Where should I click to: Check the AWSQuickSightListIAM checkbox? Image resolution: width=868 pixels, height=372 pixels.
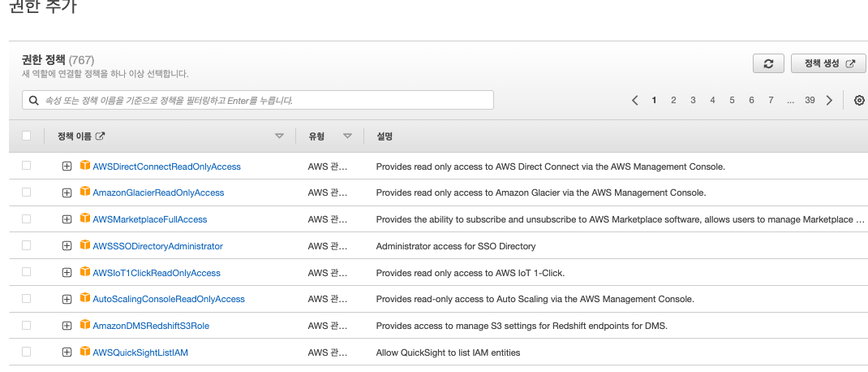click(x=27, y=352)
